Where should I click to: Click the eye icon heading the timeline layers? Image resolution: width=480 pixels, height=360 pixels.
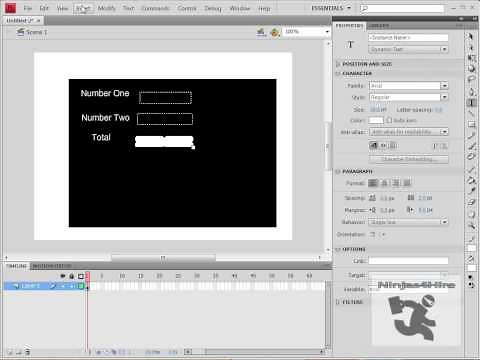(x=63, y=276)
